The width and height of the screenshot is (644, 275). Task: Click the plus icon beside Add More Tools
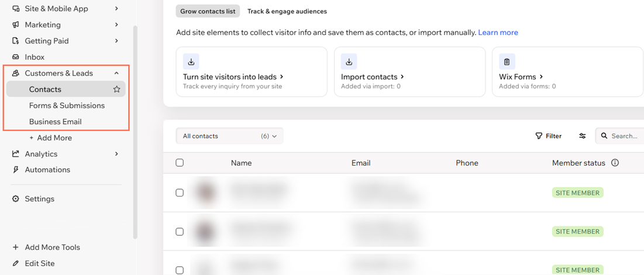click(x=16, y=247)
